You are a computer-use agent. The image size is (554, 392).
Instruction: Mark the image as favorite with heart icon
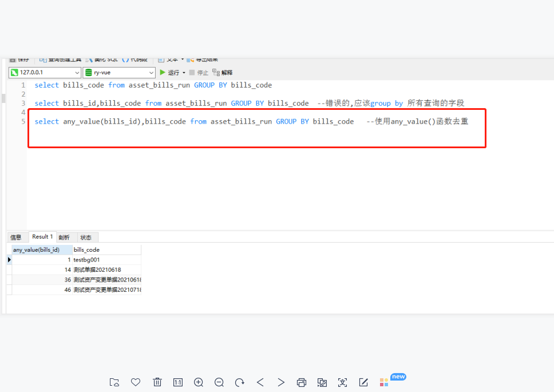tap(136, 382)
